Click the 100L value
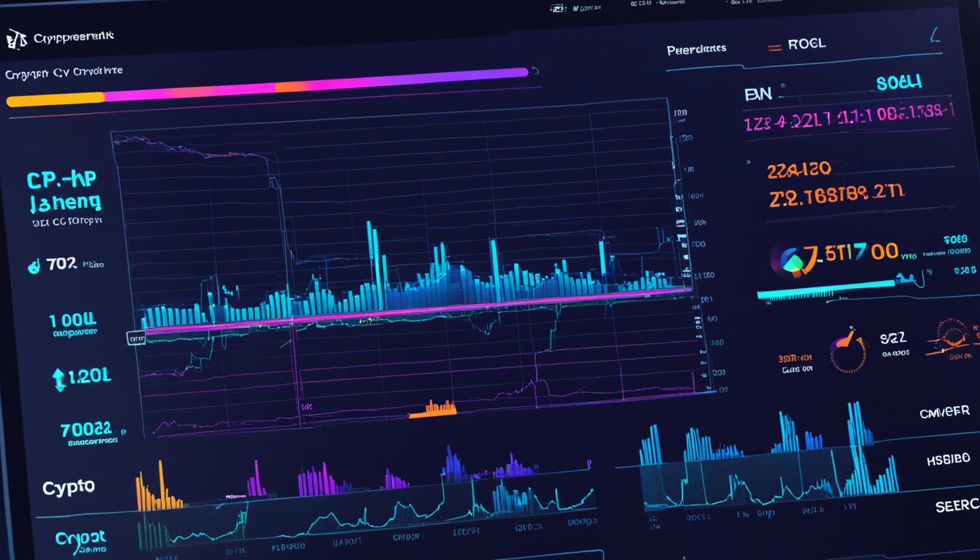Image resolution: width=980 pixels, height=560 pixels. 72,319
